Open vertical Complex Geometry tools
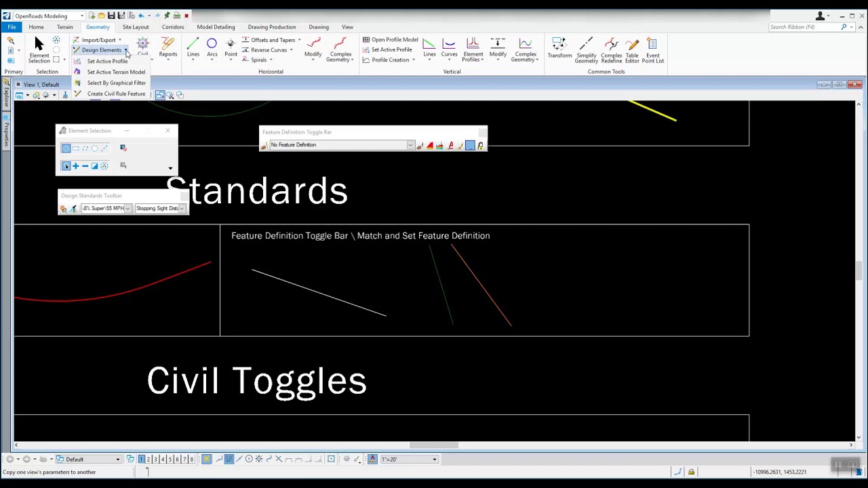Screen dimensions: 868x488 point(526,50)
